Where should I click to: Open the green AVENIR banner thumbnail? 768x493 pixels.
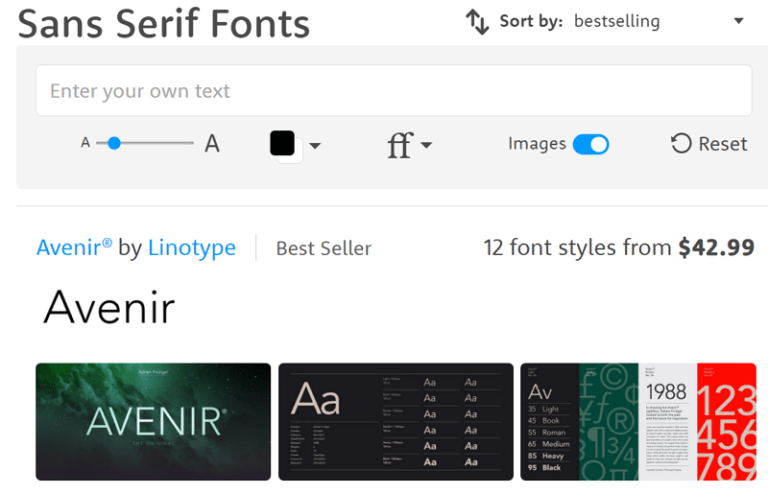153,421
